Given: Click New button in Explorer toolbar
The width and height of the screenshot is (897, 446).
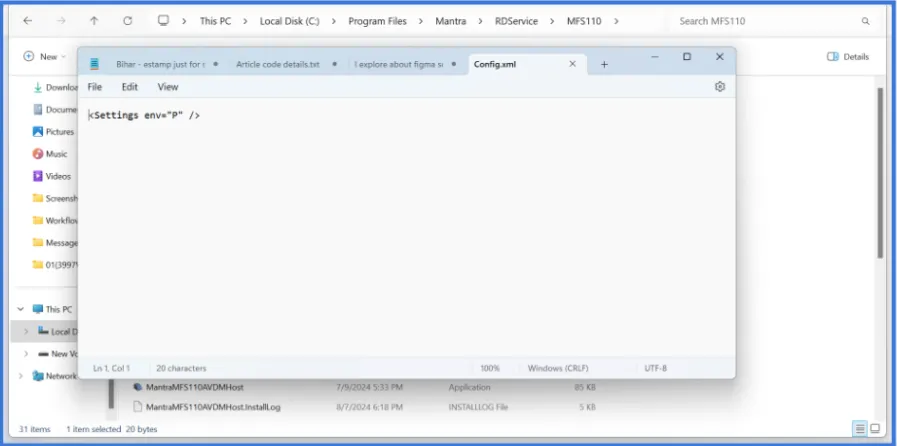Looking at the screenshot, I should click(x=45, y=57).
